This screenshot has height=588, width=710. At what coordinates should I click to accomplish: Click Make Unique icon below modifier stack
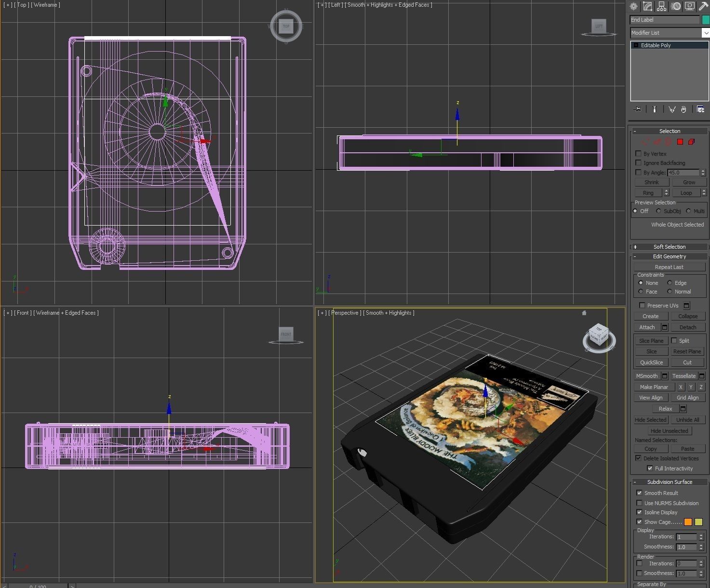pos(672,109)
